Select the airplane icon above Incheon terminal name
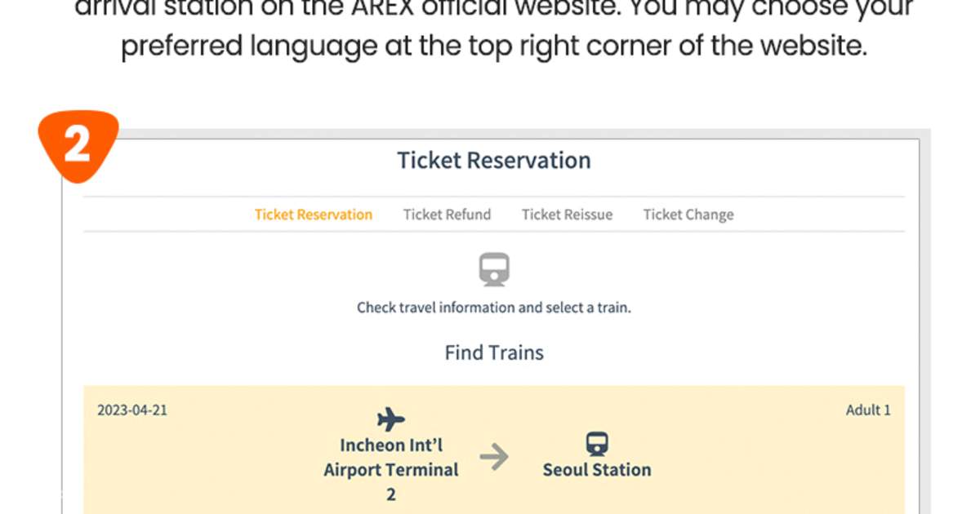Image resolution: width=980 pixels, height=514 pixels. tap(390, 419)
